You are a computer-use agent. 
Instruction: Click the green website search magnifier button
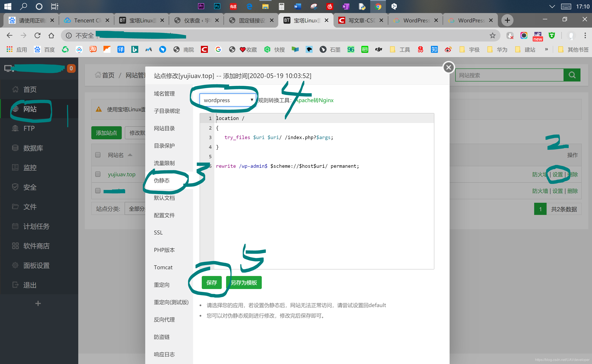tap(572, 75)
